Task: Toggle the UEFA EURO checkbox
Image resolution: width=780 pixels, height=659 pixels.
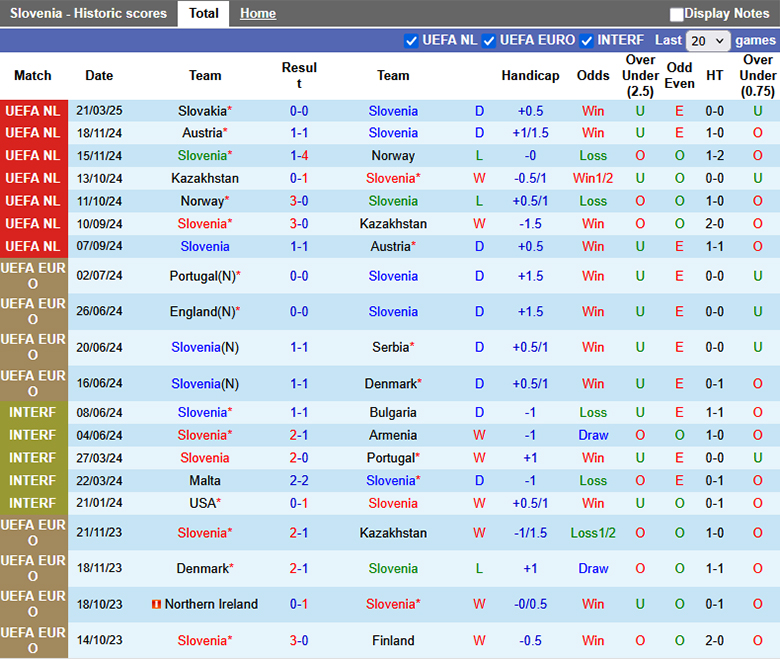Action: coord(488,41)
